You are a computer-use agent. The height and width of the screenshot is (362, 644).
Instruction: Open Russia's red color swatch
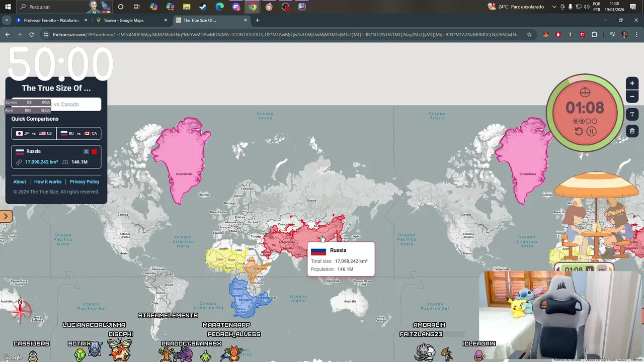(x=94, y=151)
